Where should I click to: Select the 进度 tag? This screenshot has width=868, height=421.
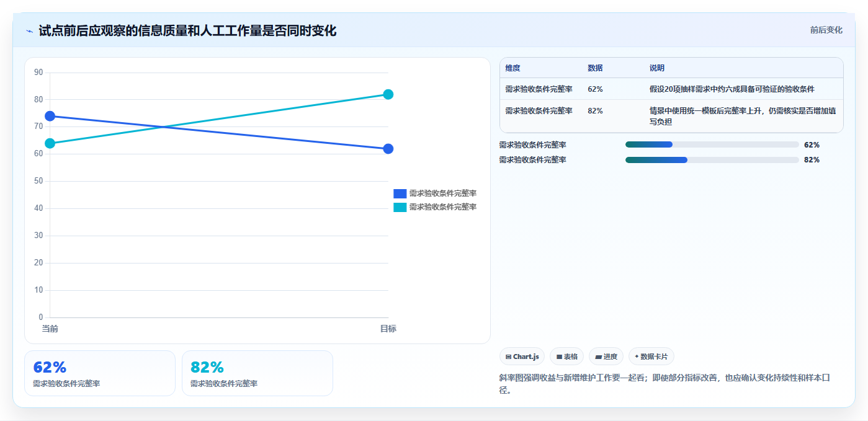click(x=606, y=357)
